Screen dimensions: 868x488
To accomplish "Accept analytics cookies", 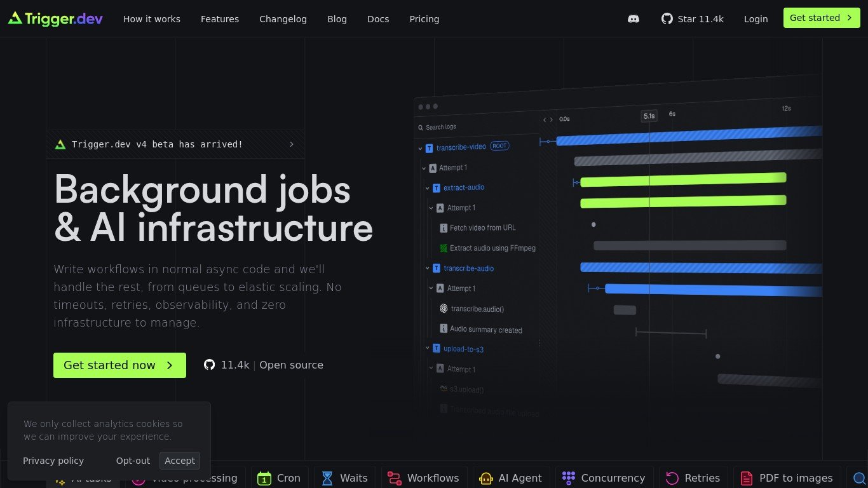I will [180, 461].
